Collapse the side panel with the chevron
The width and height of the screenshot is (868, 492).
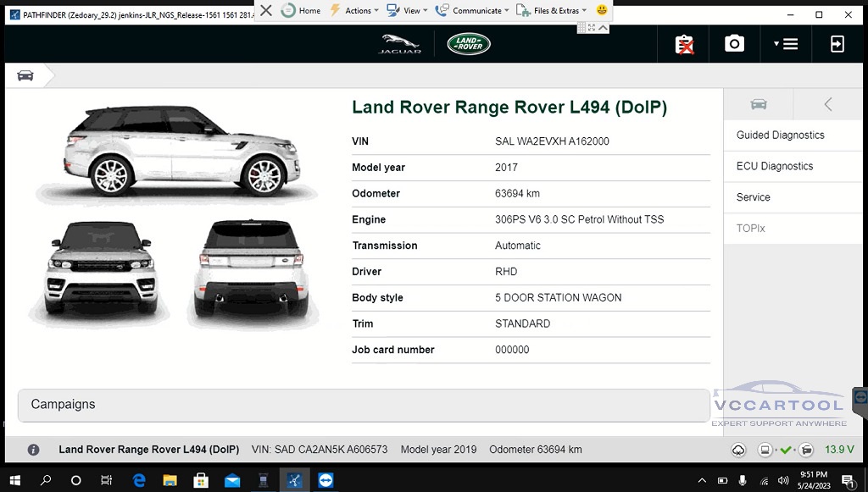(x=828, y=104)
